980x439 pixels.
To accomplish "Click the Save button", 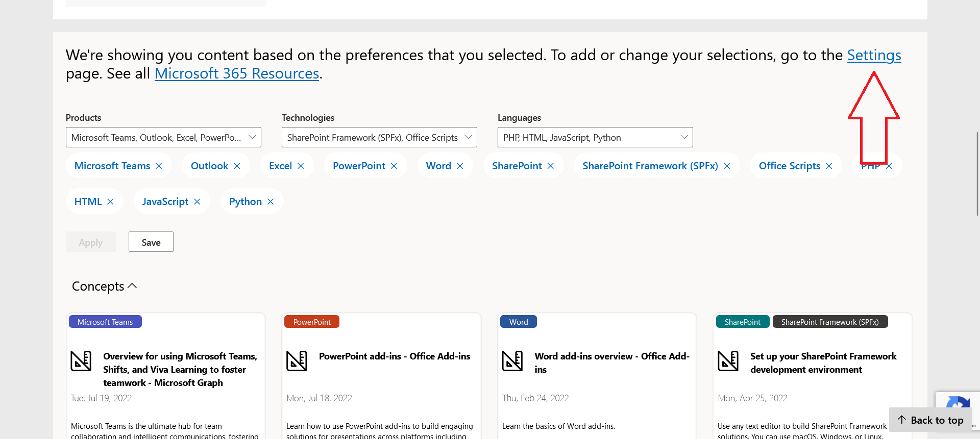I will click(151, 242).
